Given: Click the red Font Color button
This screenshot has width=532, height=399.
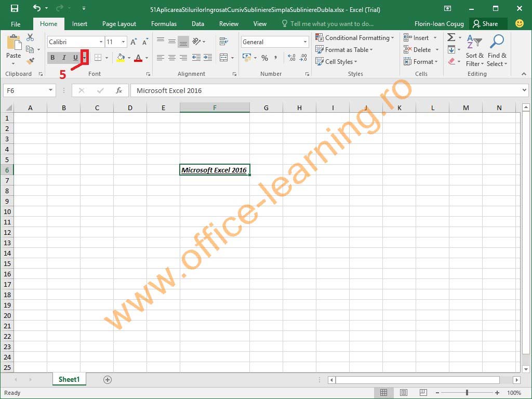Looking at the screenshot, I should pyautogui.click(x=138, y=58).
